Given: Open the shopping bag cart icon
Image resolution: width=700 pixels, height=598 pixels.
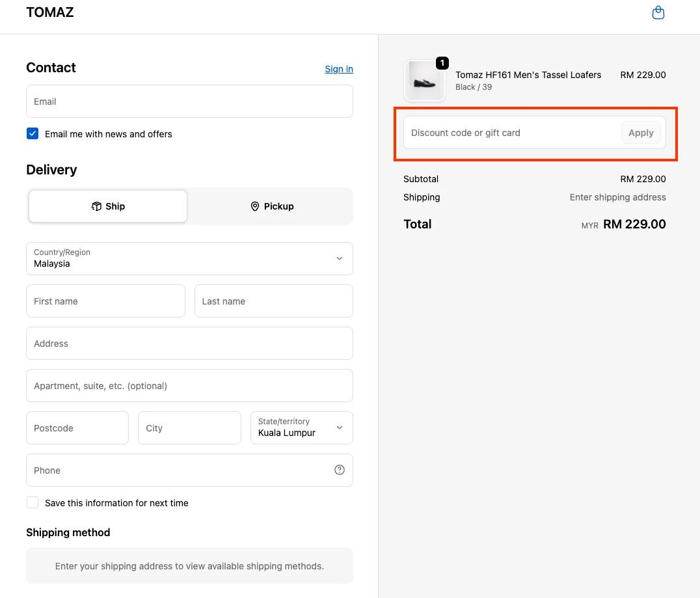Looking at the screenshot, I should point(658,12).
